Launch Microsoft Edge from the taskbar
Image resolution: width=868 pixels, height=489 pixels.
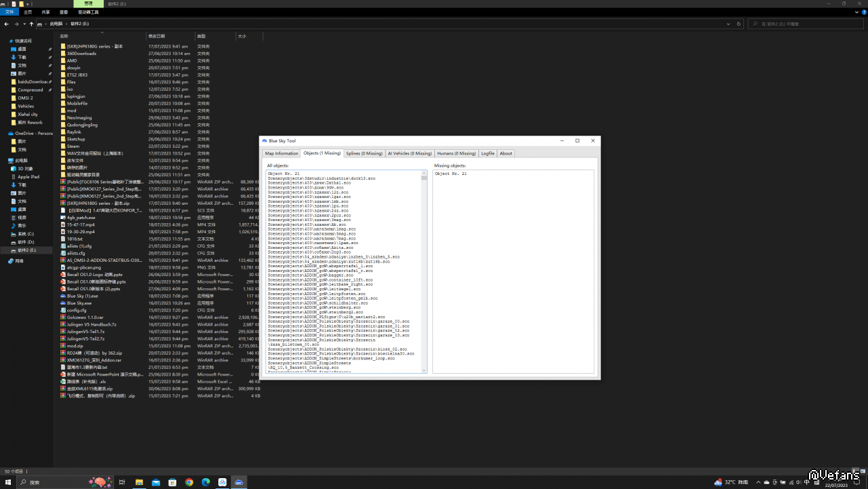(205, 482)
